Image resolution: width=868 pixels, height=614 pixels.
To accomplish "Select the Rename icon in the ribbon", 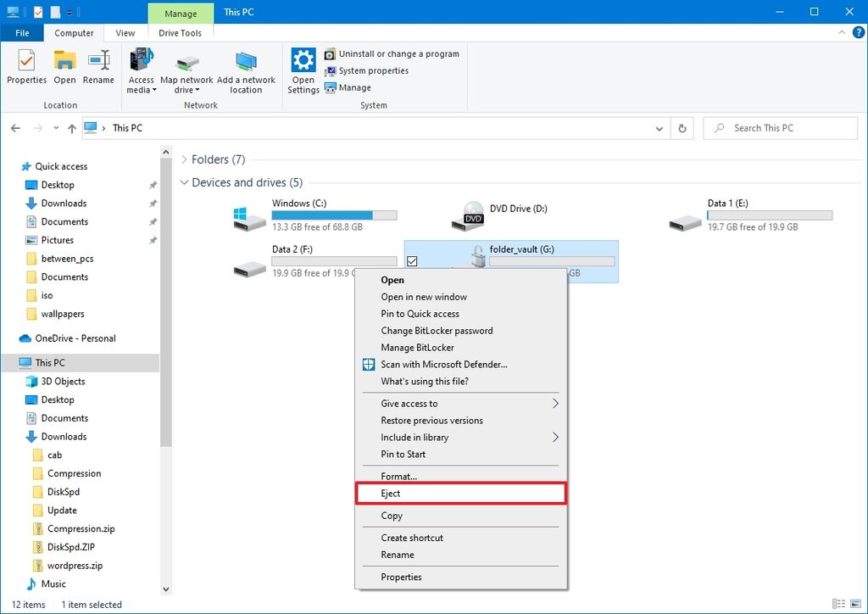I will pos(98,68).
